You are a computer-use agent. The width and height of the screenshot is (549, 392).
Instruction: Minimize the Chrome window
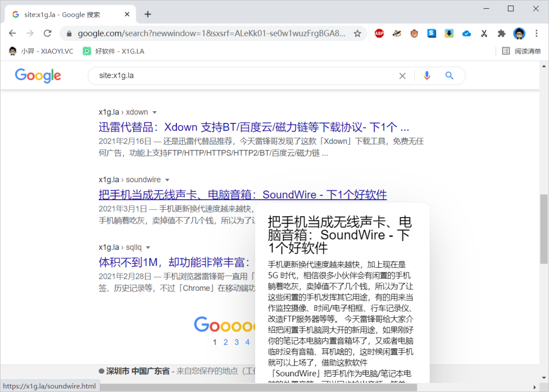coord(486,9)
